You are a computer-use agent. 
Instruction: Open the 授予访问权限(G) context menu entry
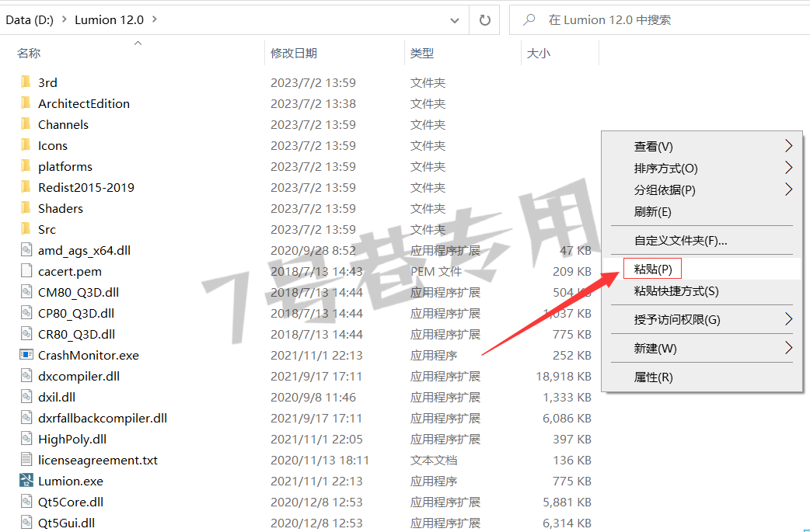[x=702, y=319]
